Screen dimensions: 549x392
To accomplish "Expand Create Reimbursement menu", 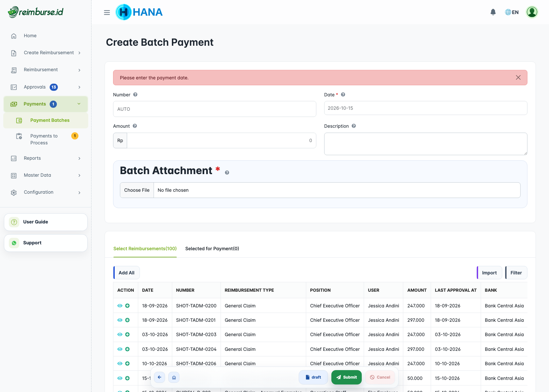I will coord(46,53).
